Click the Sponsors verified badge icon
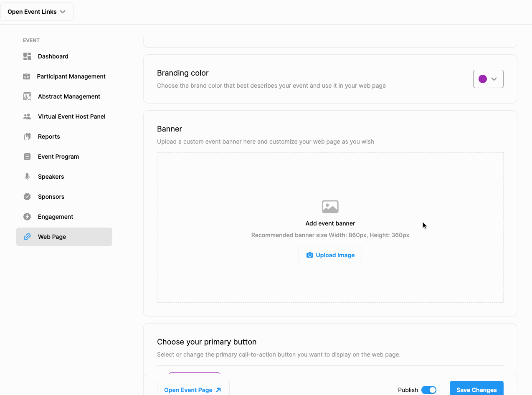Screen dimensions: 532x395 click(27, 197)
